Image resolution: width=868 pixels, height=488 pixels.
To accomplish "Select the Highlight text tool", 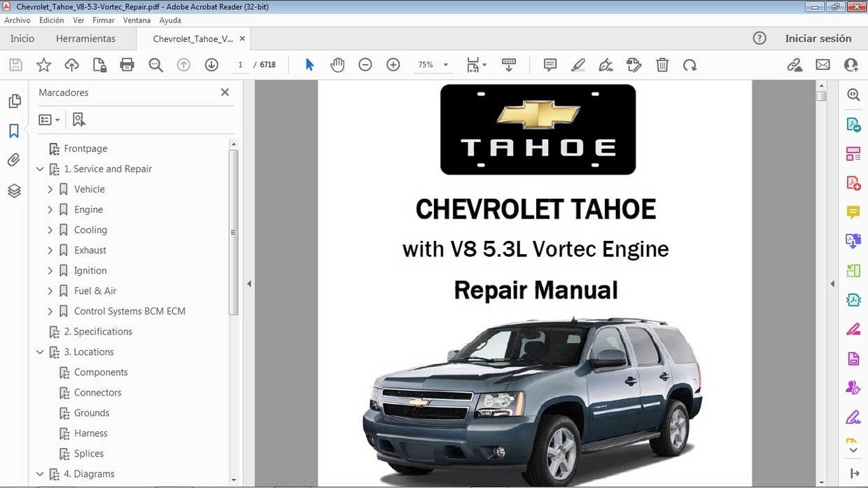I will [x=577, y=64].
